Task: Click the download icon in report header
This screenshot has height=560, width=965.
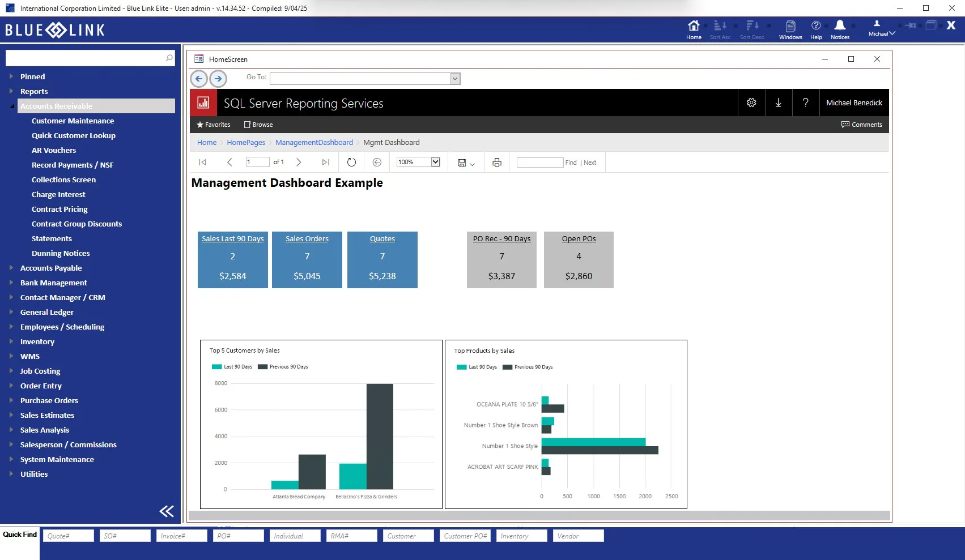Action: (x=779, y=102)
